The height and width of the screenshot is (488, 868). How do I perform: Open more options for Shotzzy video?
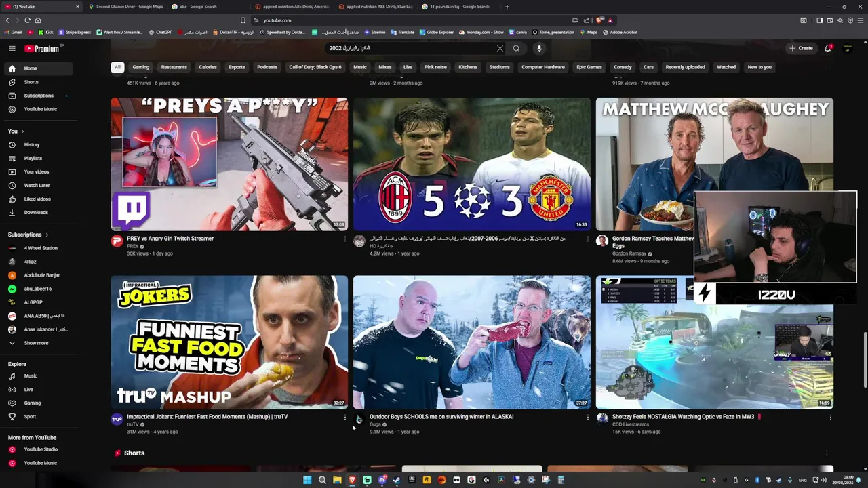pos(830,417)
